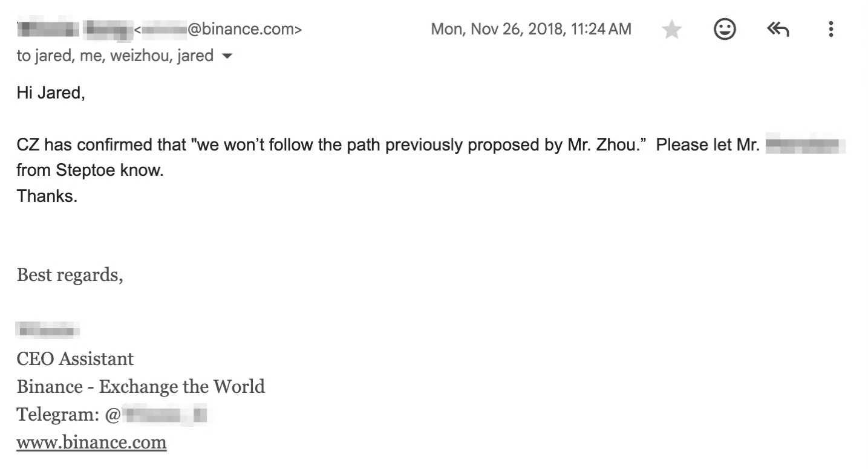Open the More options three-dot menu

(x=831, y=29)
